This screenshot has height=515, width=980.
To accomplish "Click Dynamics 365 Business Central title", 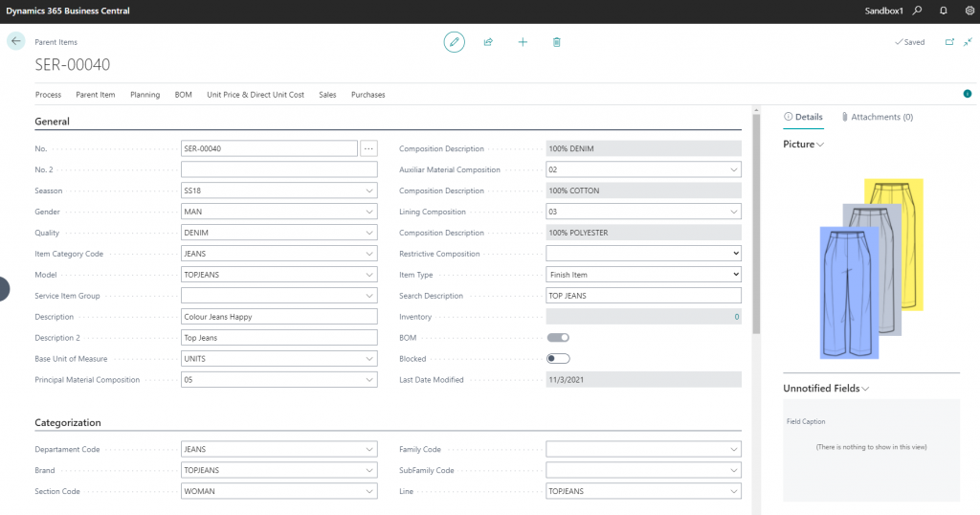I will pyautogui.click(x=68, y=11).
